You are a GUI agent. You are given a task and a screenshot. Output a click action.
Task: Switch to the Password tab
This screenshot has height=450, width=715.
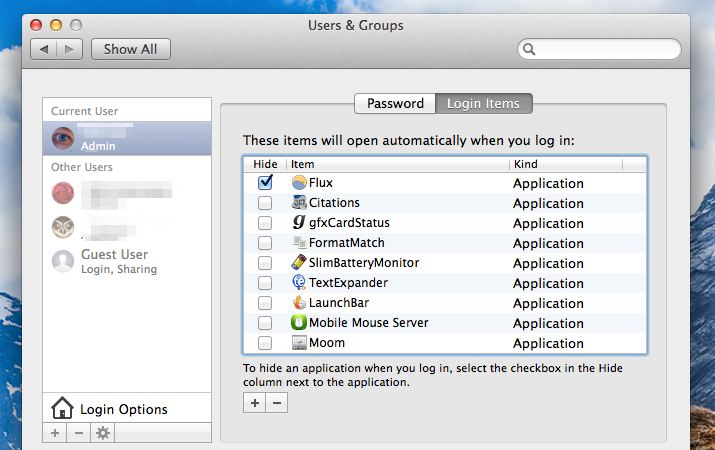point(395,103)
